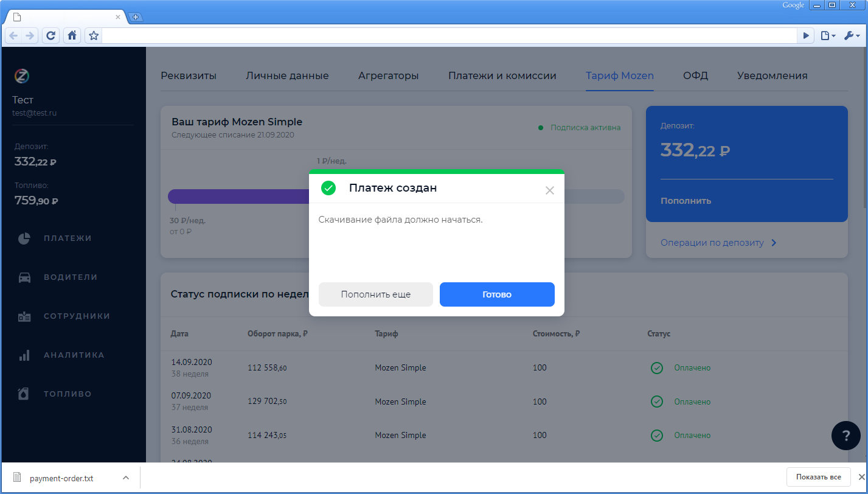Image resolution: width=868 pixels, height=494 pixels.
Task: Click the Готово button
Action: pos(497,294)
